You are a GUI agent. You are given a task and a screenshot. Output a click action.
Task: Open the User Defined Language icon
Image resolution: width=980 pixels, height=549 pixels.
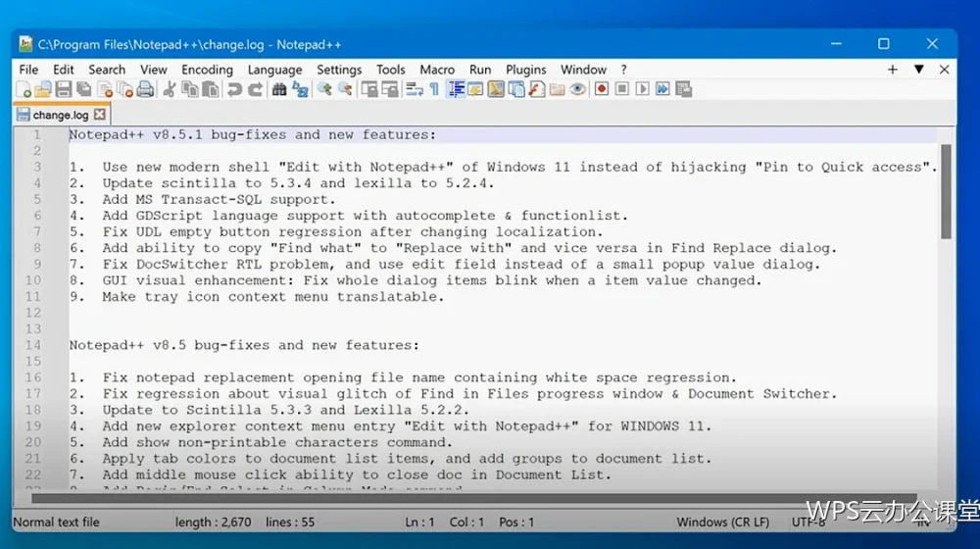coord(475,89)
